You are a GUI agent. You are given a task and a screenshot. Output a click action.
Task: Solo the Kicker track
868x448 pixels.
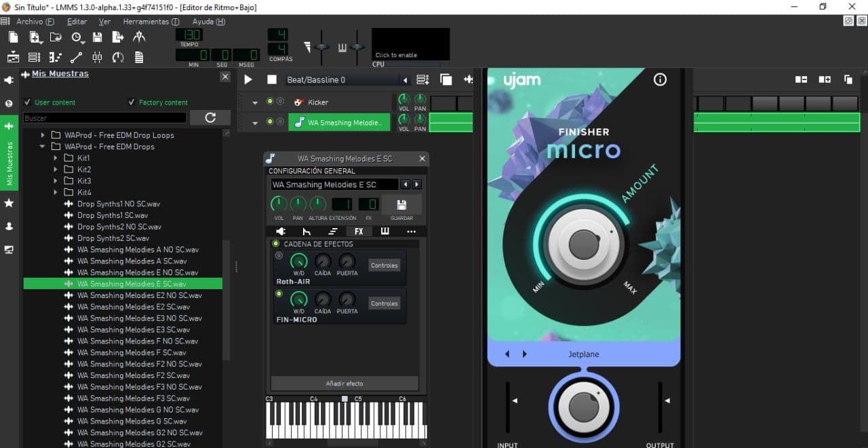280,102
